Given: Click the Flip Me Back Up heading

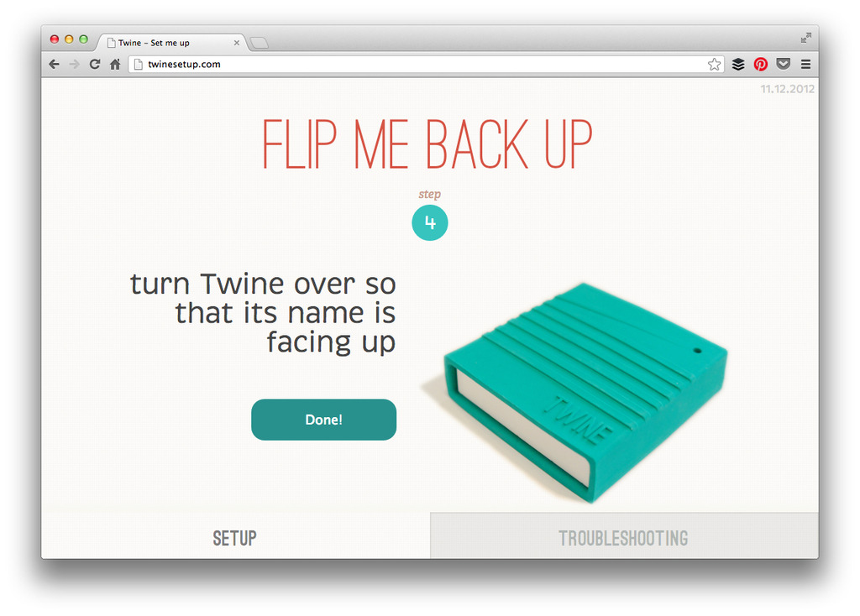Looking at the screenshot, I should tap(427, 144).
